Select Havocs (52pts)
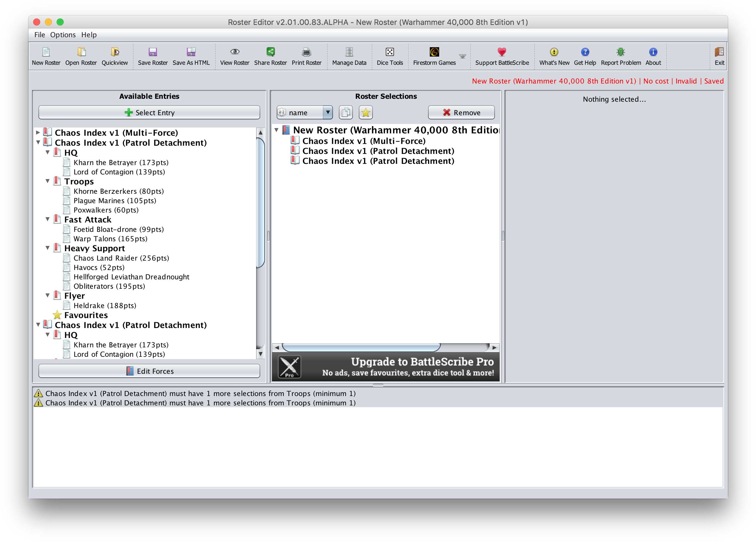Screen dimensions: 756x542 99,267
